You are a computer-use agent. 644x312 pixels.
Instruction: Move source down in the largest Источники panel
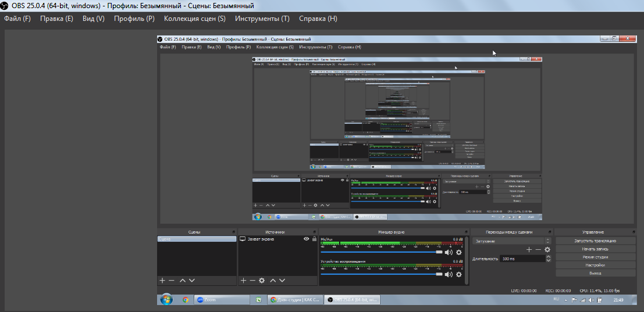click(282, 281)
